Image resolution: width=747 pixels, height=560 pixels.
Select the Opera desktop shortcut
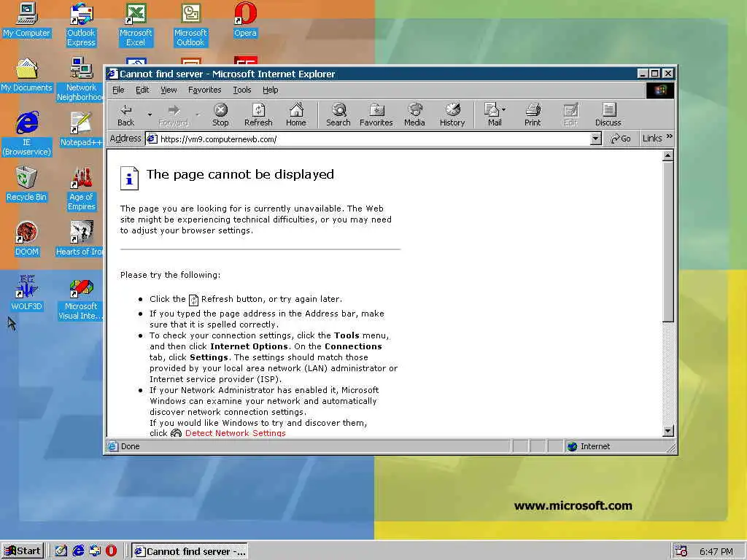pos(245,20)
